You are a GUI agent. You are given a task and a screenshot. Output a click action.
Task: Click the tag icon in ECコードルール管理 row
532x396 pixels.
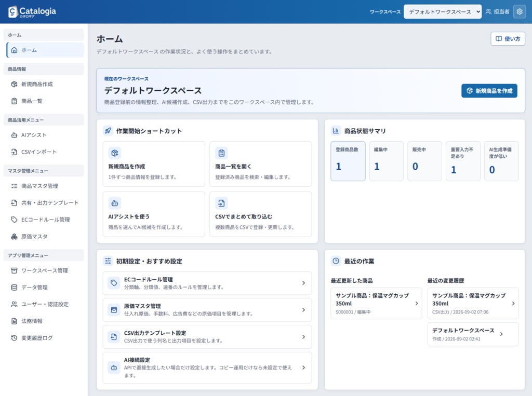tap(114, 283)
